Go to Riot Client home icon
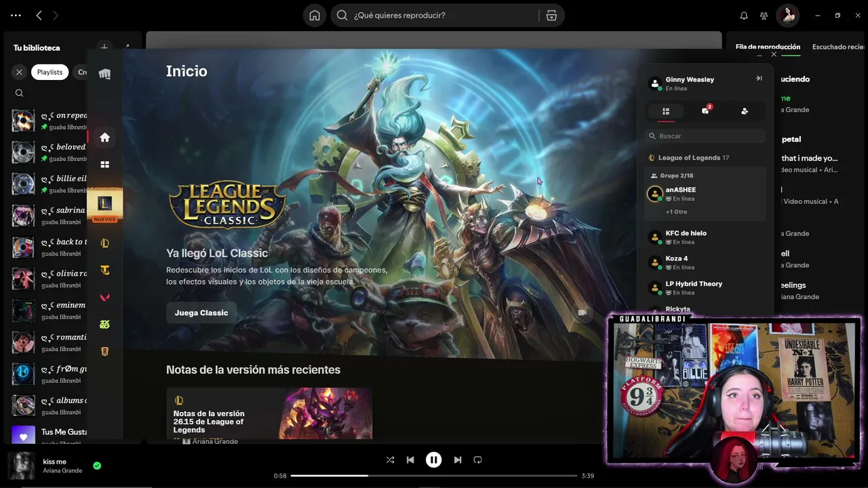 pos(104,138)
